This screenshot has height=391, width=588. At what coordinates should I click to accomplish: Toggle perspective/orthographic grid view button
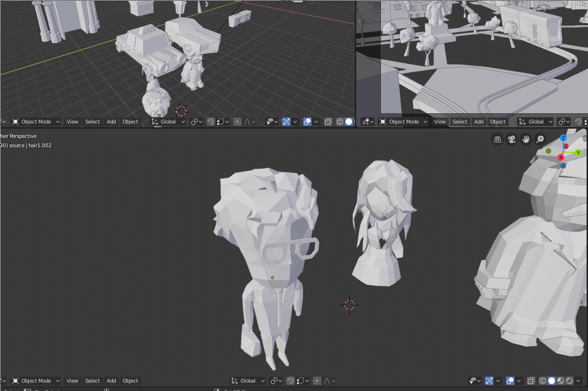[x=498, y=139]
